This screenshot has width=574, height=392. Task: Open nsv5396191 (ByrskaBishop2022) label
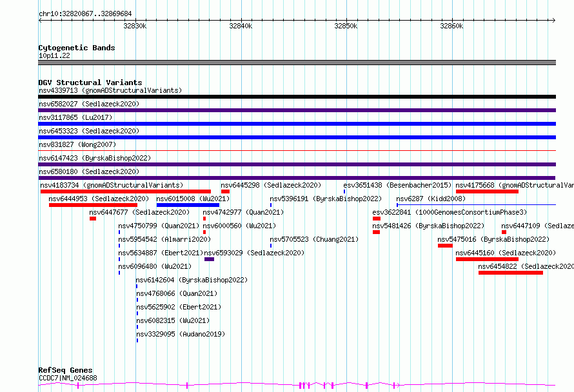coord(326,199)
